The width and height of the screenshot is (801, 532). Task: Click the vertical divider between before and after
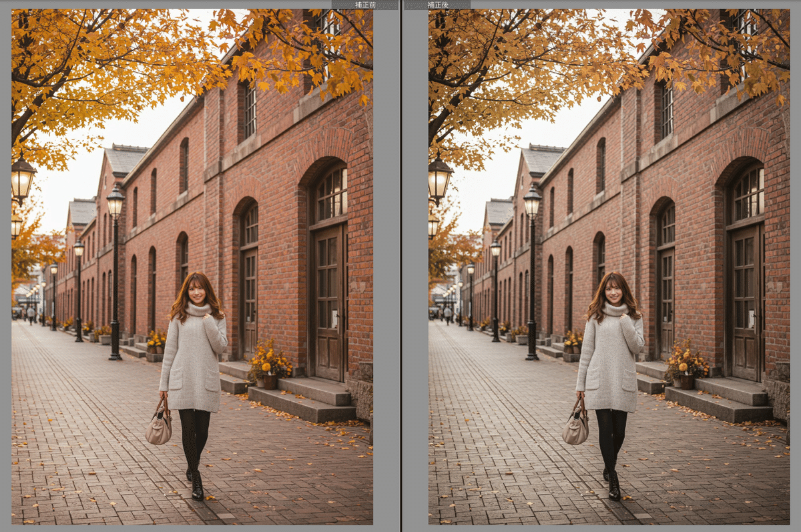(400, 267)
